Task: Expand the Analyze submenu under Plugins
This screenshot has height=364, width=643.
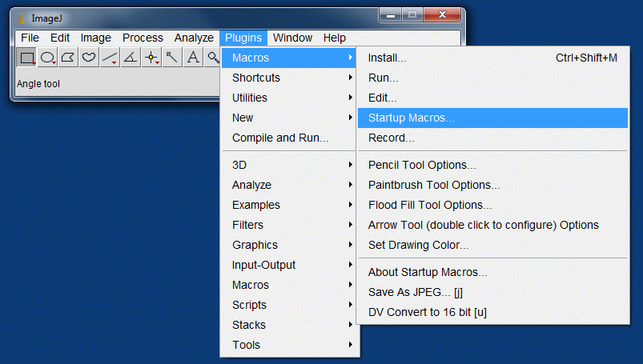Action: pos(289,185)
